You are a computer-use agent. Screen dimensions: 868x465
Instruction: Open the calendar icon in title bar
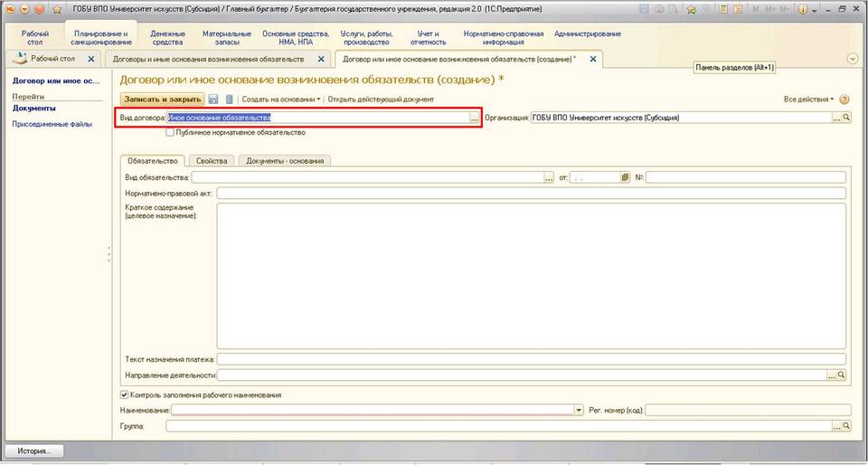tap(738, 9)
